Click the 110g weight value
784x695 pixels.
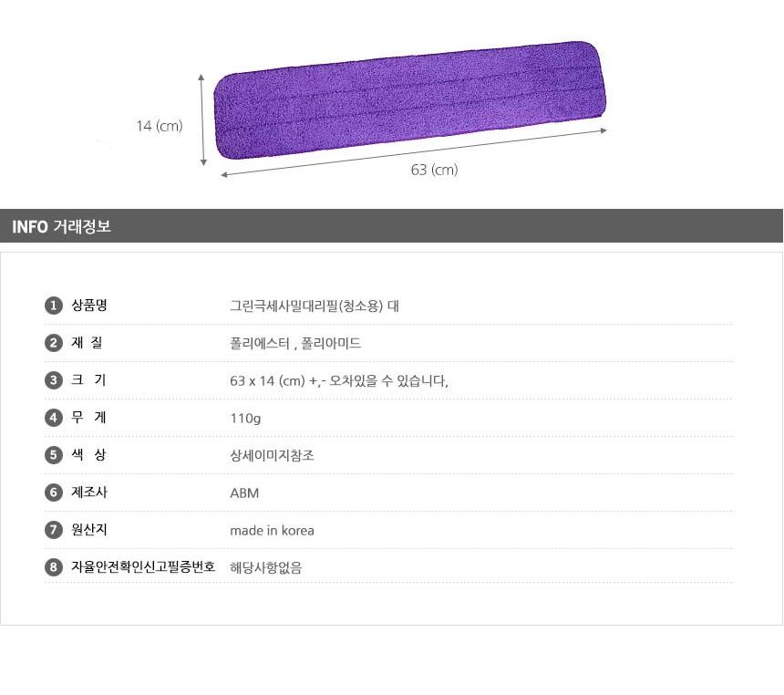pos(245,418)
